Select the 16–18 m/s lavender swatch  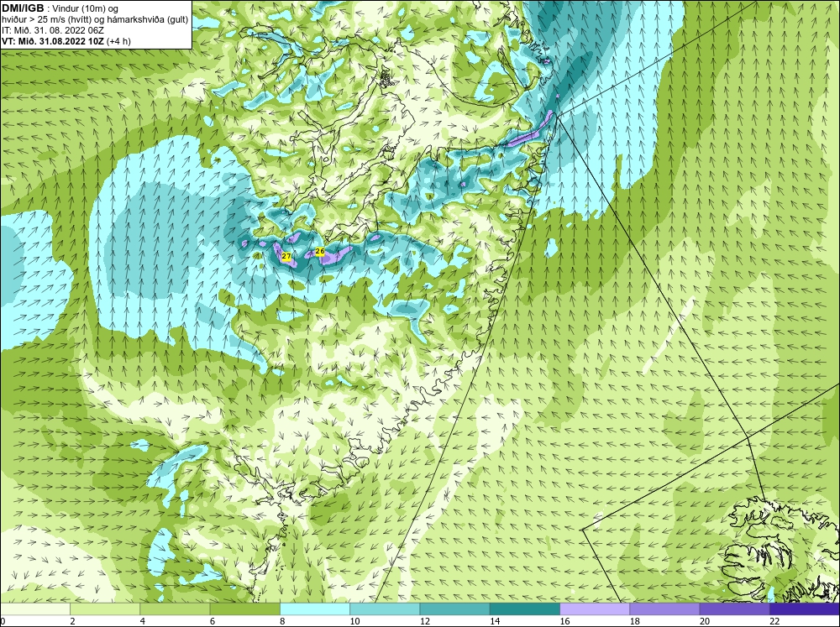pyautogui.click(x=595, y=609)
